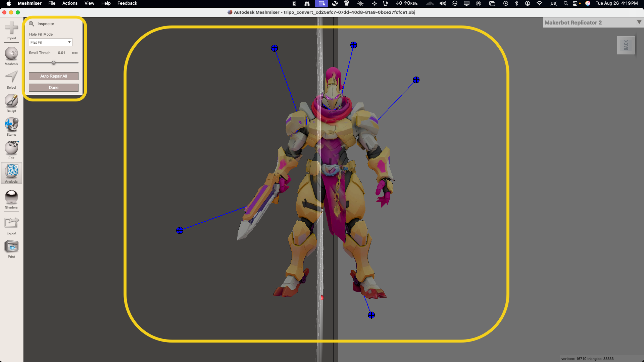Expand the Makerbot Replicator 2 printer dropdown
Viewport: 644px width, 362px height.
tap(639, 22)
